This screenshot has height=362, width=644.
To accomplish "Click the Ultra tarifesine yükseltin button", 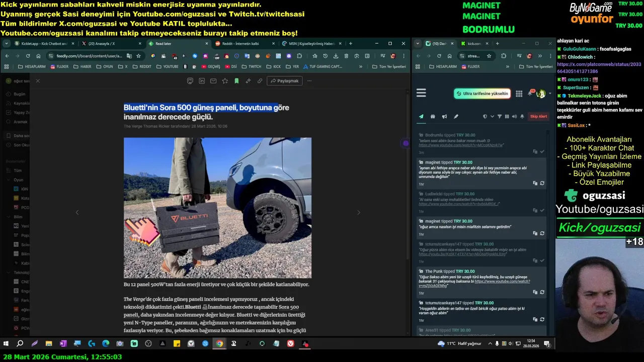I will (x=482, y=94).
